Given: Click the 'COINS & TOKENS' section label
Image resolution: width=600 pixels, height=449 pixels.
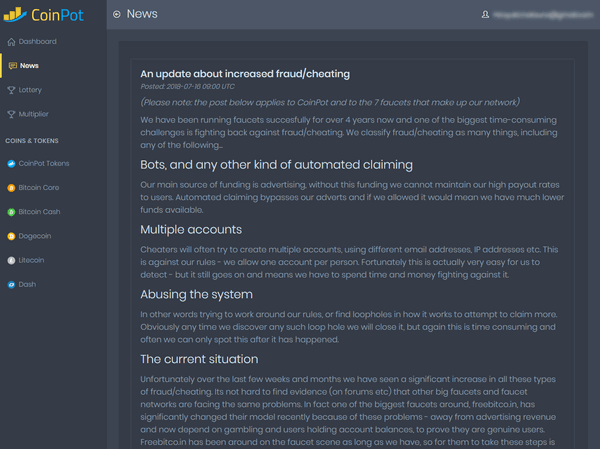Looking at the screenshot, I should click(32, 140).
